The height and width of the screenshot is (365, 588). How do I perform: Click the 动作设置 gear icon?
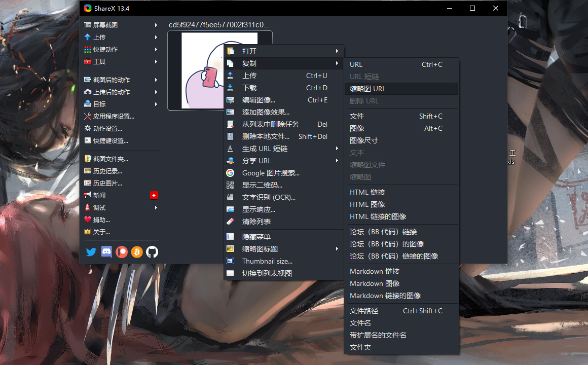pos(87,128)
